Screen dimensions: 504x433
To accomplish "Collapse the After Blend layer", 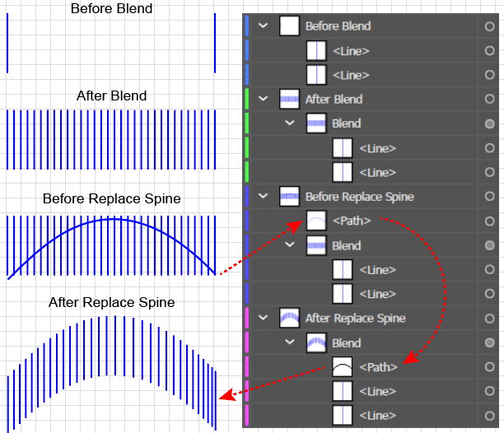I will (264, 100).
